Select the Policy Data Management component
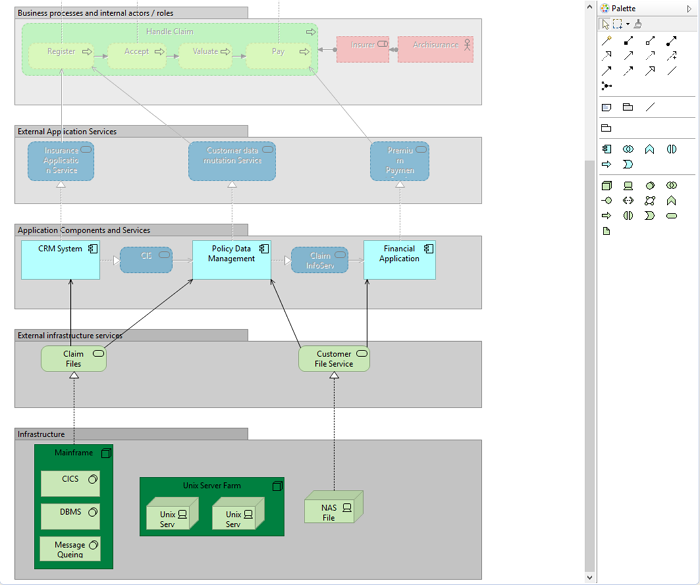This screenshot has width=700, height=585. (x=232, y=260)
